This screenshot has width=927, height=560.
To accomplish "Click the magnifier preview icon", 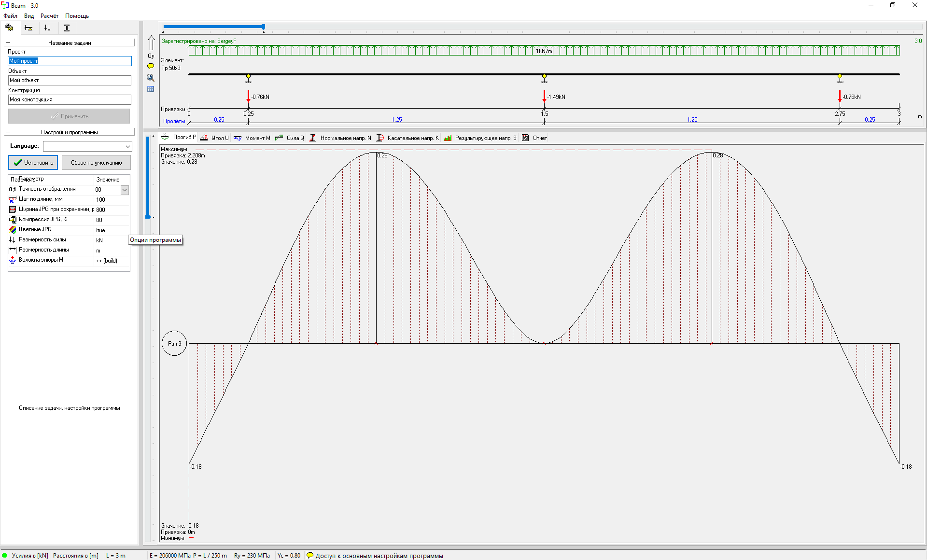I will pos(151,78).
